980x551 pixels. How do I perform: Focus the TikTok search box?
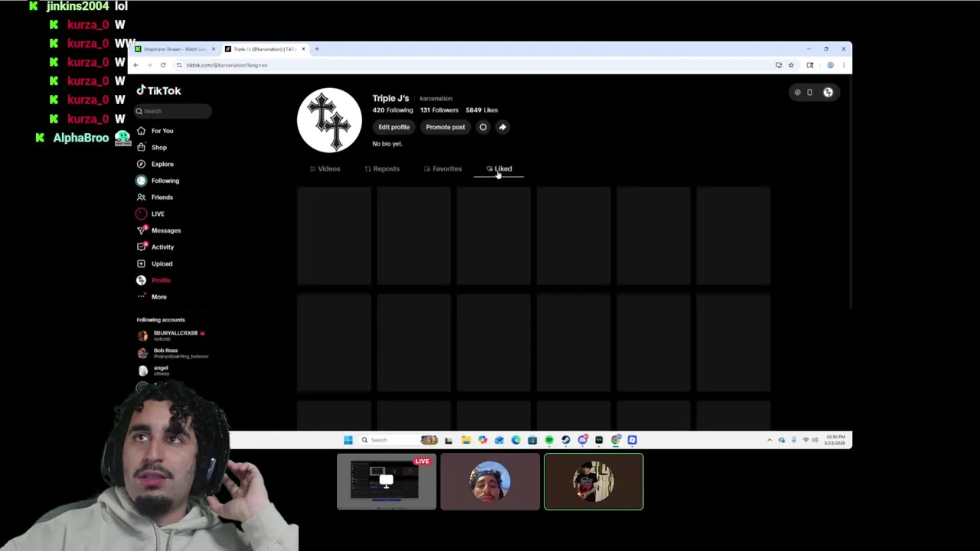173,111
